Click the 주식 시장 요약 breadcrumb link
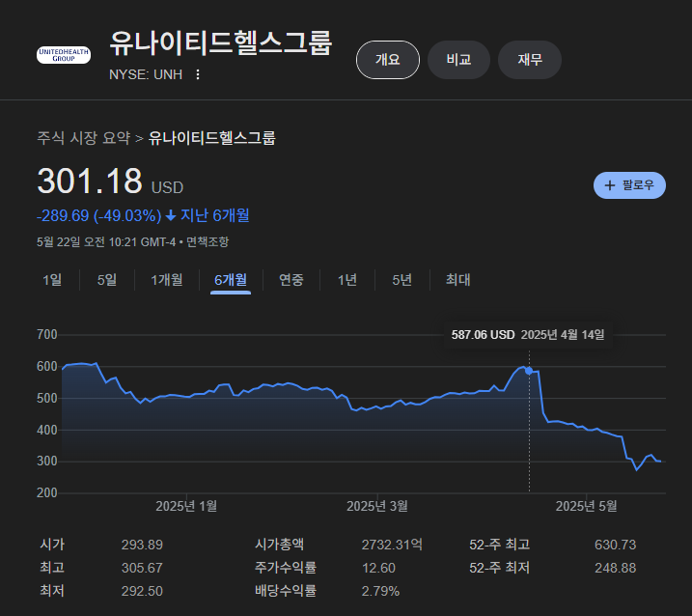Image resolution: width=692 pixels, height=616 pixels. click(x=84, y=138)
